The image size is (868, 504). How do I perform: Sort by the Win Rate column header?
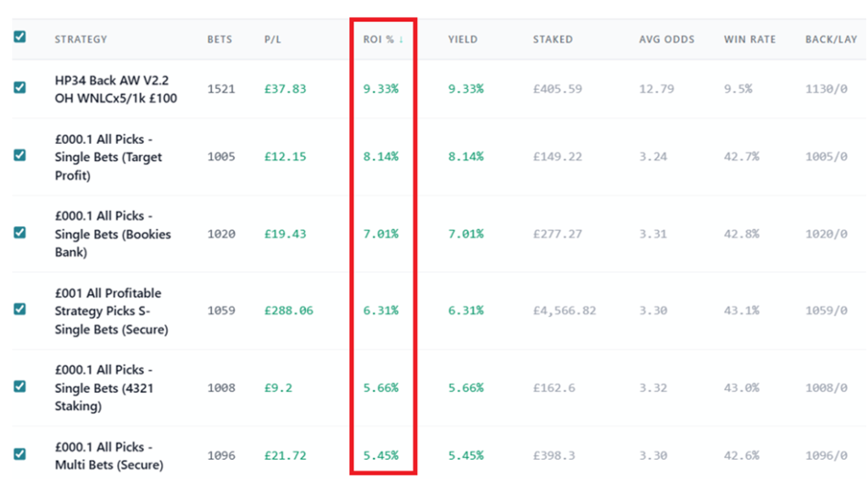tap(749, 39)
